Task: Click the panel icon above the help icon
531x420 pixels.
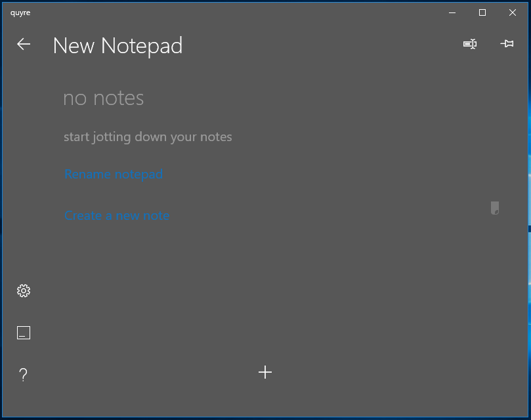Action: [24, 333]
